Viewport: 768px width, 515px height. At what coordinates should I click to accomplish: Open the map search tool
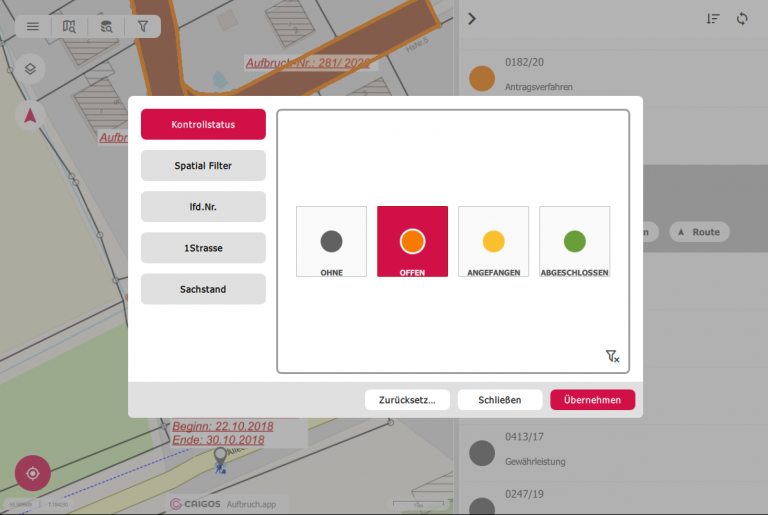click(x=69, y=26)
